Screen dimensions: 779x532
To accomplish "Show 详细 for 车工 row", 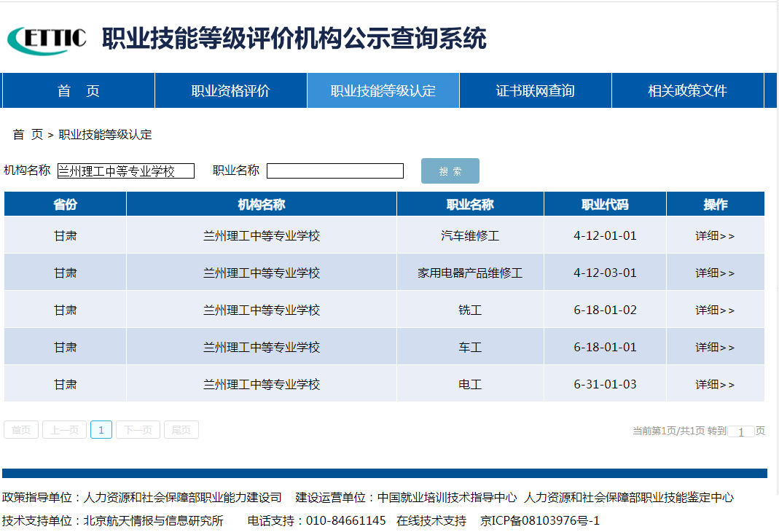I will pos(715,348).
